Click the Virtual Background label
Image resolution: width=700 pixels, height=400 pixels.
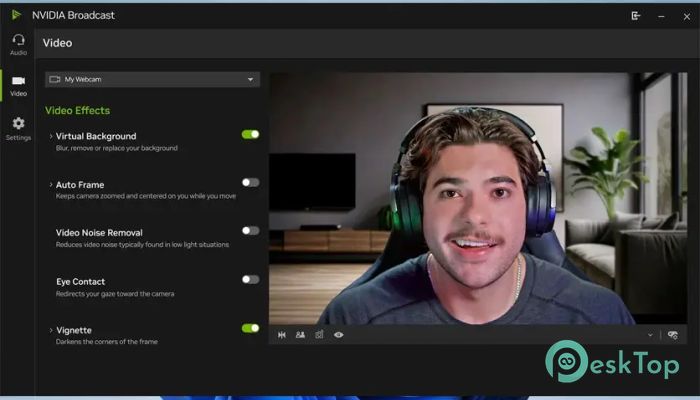(96, 136)
